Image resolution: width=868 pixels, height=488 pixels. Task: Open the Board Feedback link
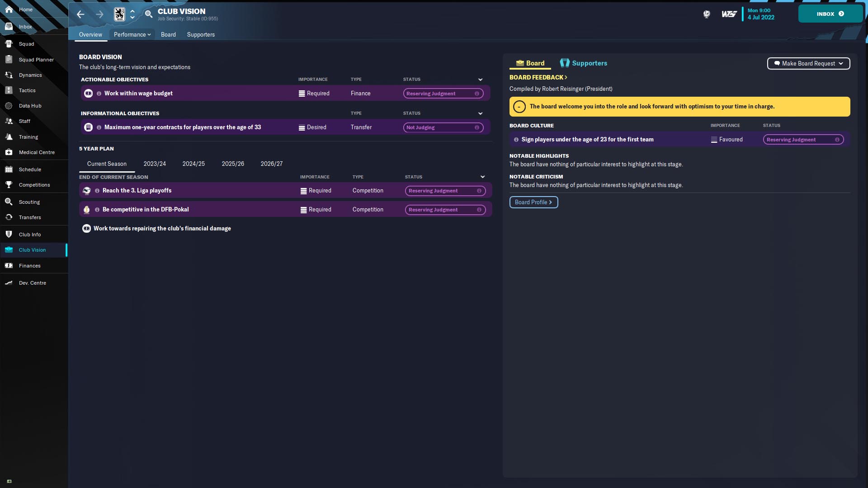click(x=538, y=77)
